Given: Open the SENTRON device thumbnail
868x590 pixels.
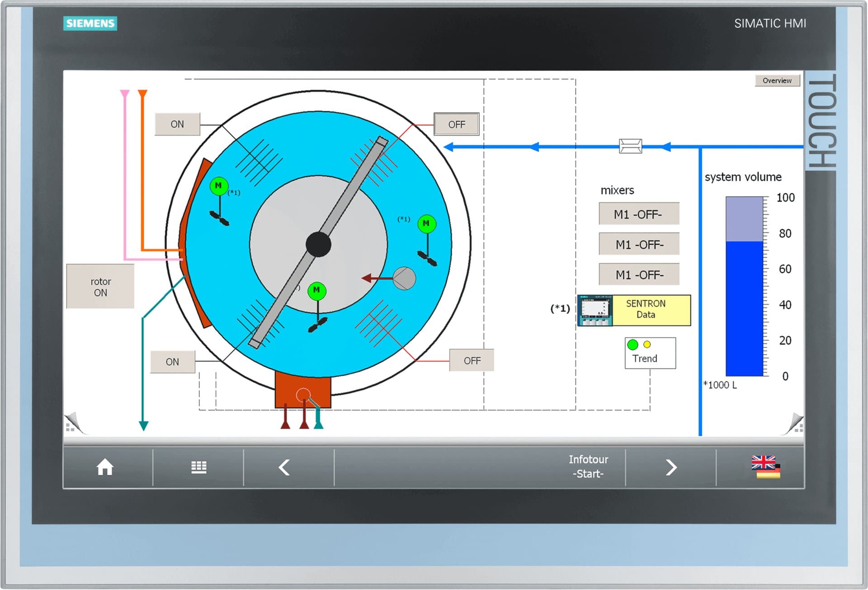Looking at the screenshot, I should [595, 311].
